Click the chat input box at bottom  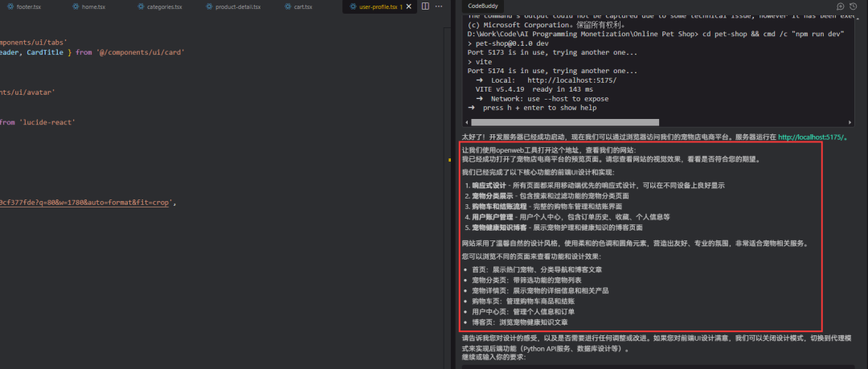(x=659, y=365)
